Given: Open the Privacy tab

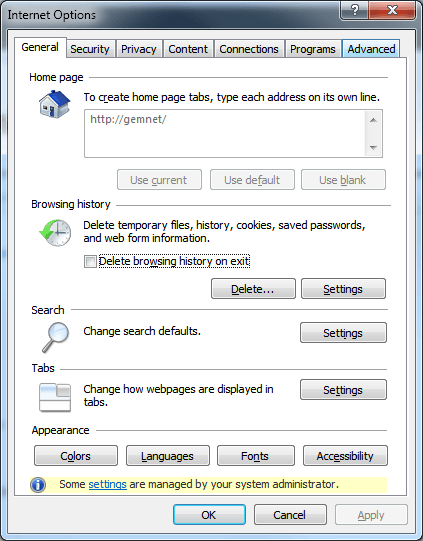Looking at the screenshot, I should [139, 49].
